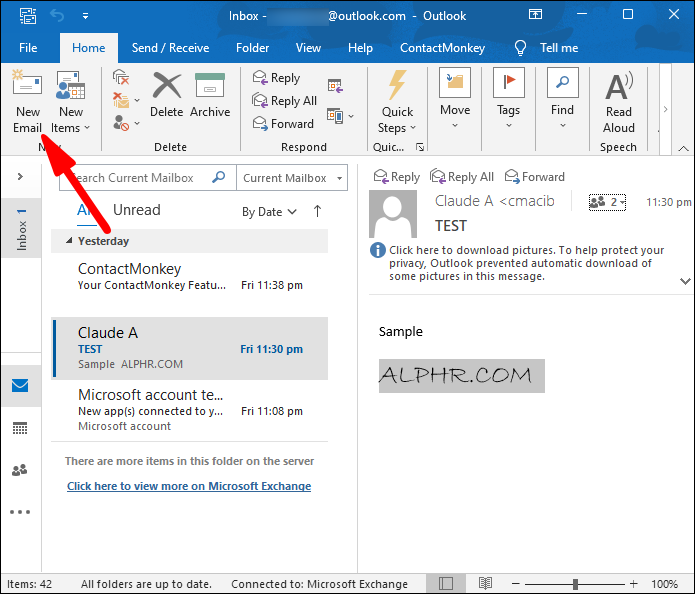695x594 pixels.
Task: Expand the By Date sort dropdown
Action: [269, 212]
